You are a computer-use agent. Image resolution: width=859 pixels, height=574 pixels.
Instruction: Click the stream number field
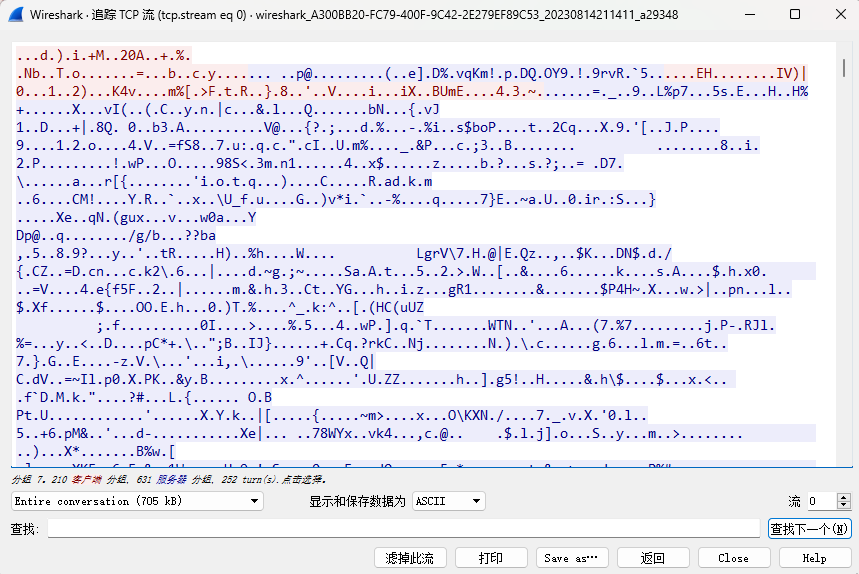(x=821, y=501)
